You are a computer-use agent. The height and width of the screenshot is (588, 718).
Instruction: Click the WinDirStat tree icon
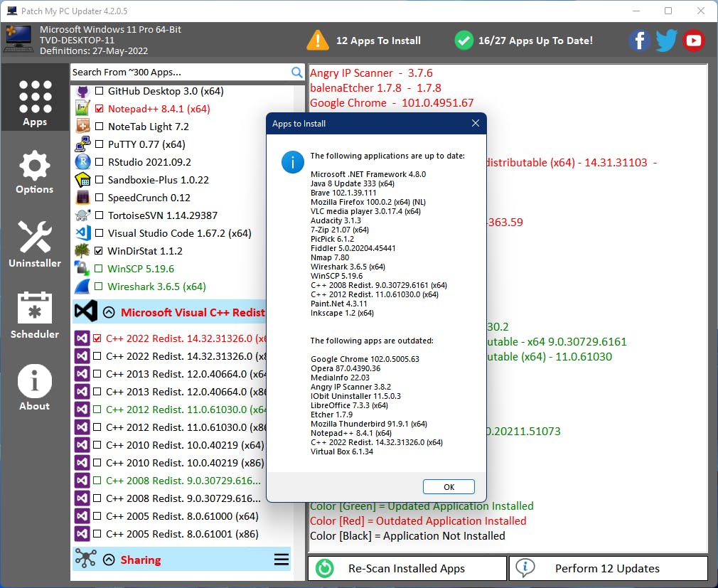point(82,250)
